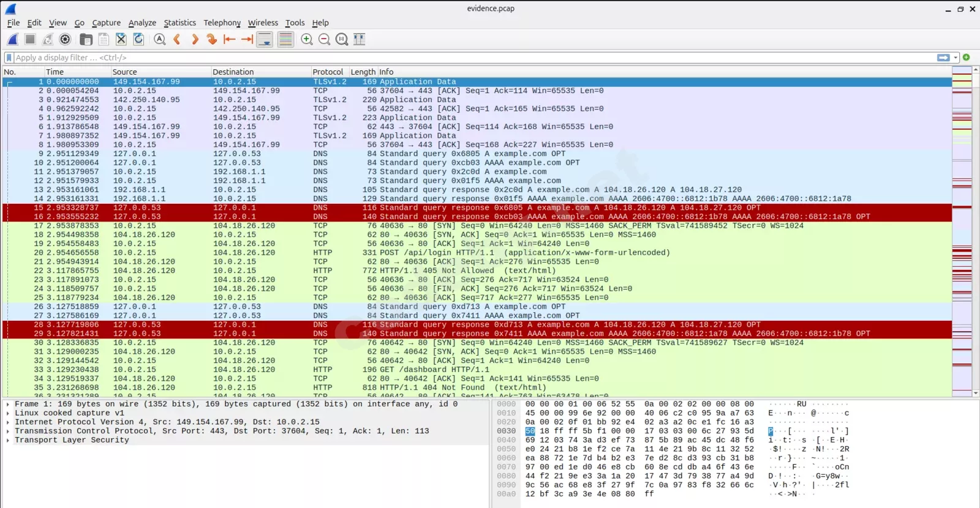Image resolution: width=980 pixels, height=508 pixels.
Task: Open the display filter history dropdown
Action: click(x=956, y=58)
